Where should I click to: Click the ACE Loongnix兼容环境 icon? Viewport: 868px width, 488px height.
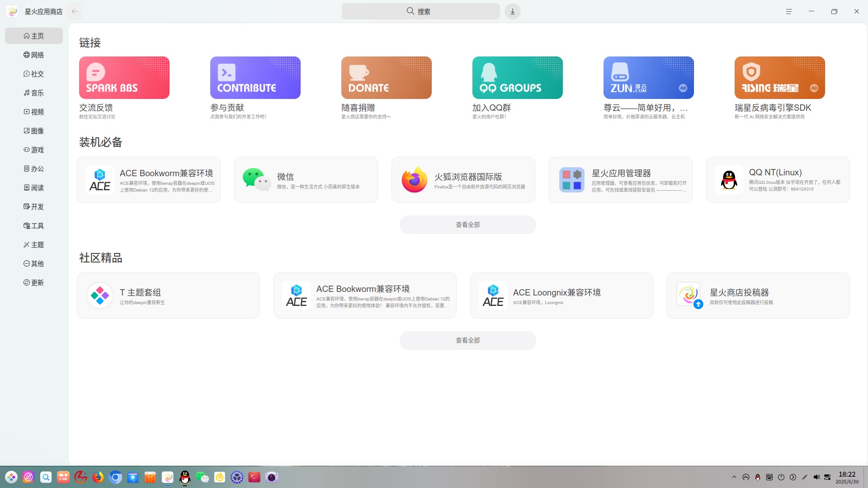pyautogui.click(x=493, y=296)
